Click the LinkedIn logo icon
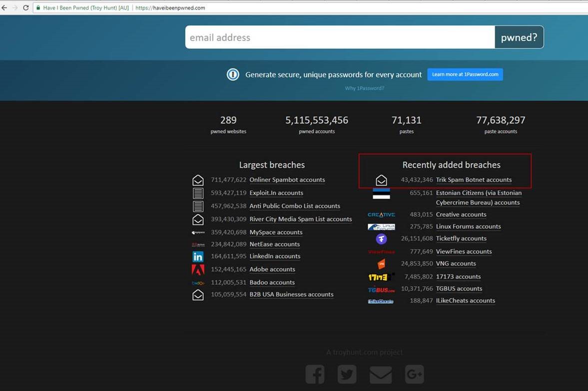Viewport: 588px width, 391px height. pos(198,256)
